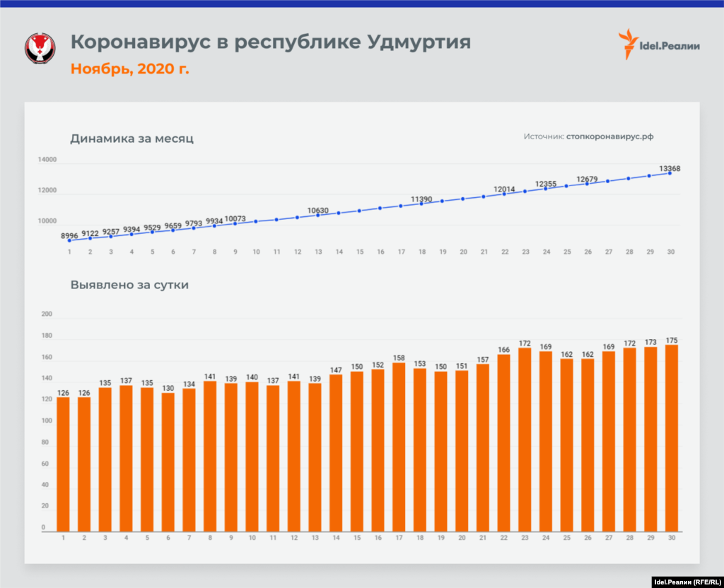724x588 pixels.
Task: Select the day 17 bar showing 158
Action: pyautogui.click(x=399, y=447)
